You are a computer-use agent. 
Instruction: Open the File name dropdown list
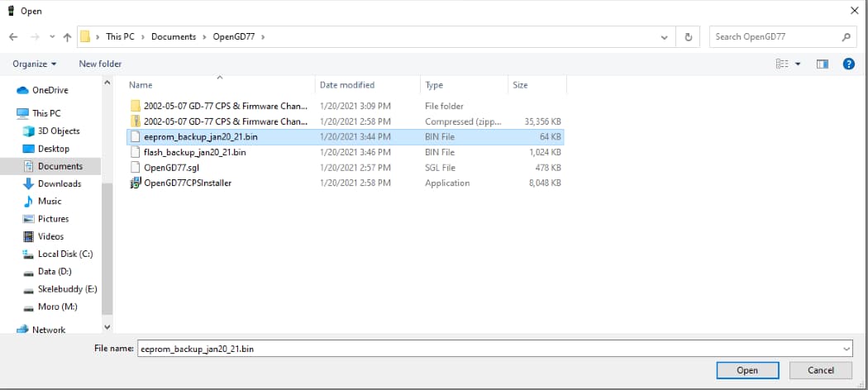[x=847, y=349]
